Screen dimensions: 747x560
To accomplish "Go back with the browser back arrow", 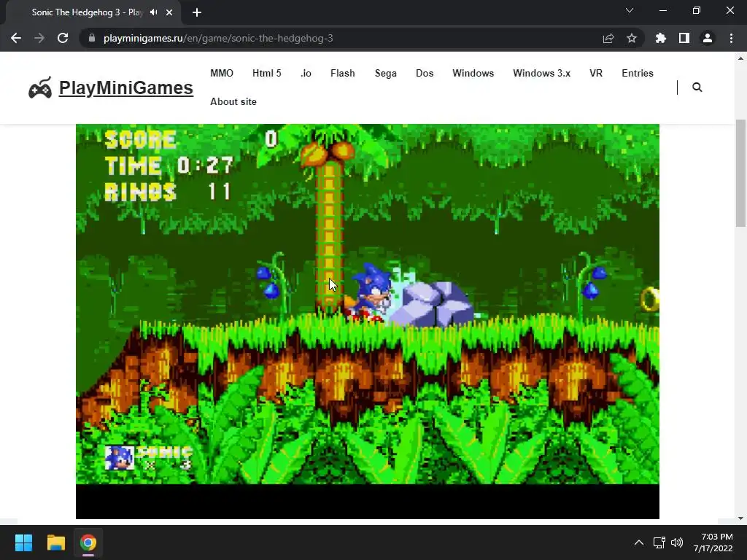I will click(x=16, y=38).
